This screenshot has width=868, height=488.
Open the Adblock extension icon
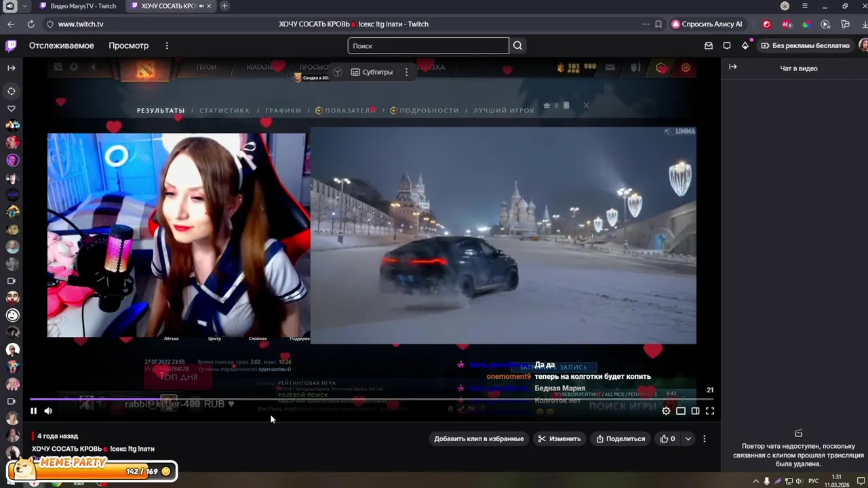787,24
